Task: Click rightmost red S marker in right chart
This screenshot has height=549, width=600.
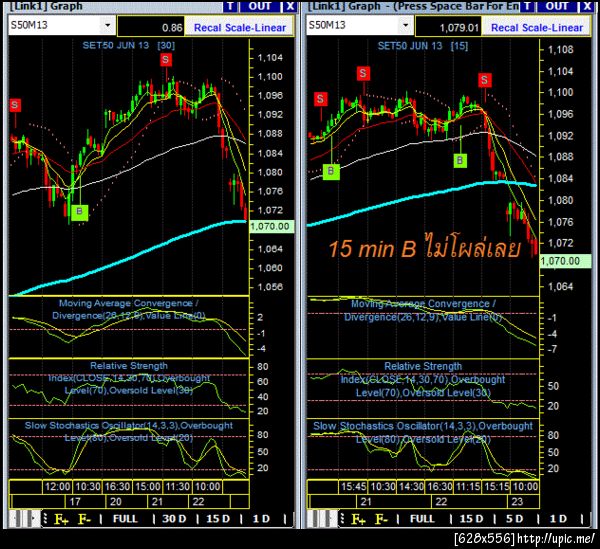Action: coord(484,80)
